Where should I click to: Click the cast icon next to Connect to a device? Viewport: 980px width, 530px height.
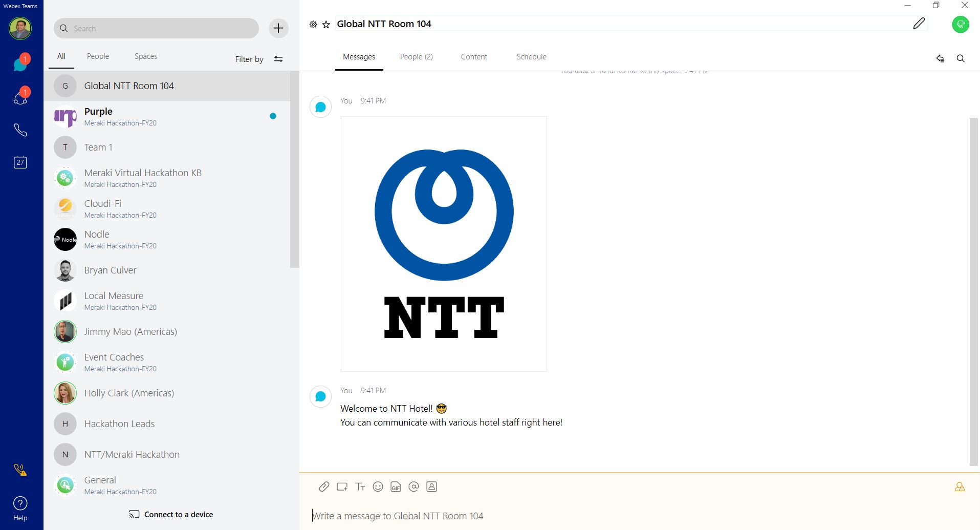coord(134,515)
